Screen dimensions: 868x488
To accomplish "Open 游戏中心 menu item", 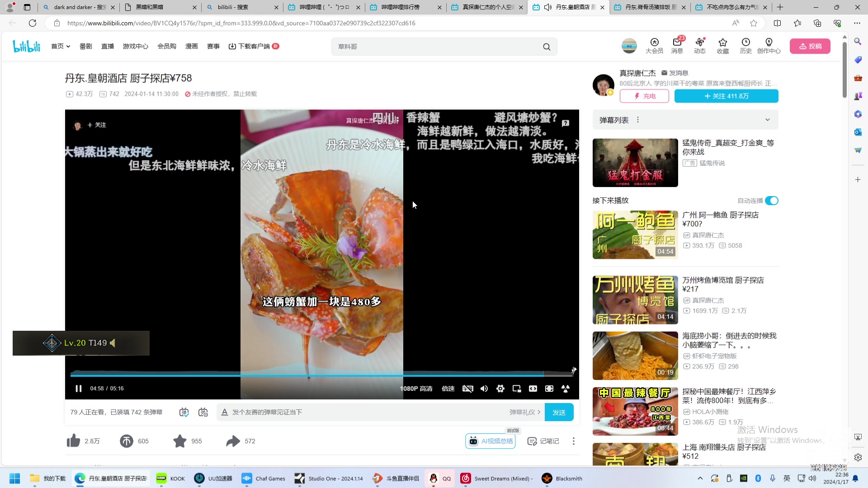I will coord(136,46).
